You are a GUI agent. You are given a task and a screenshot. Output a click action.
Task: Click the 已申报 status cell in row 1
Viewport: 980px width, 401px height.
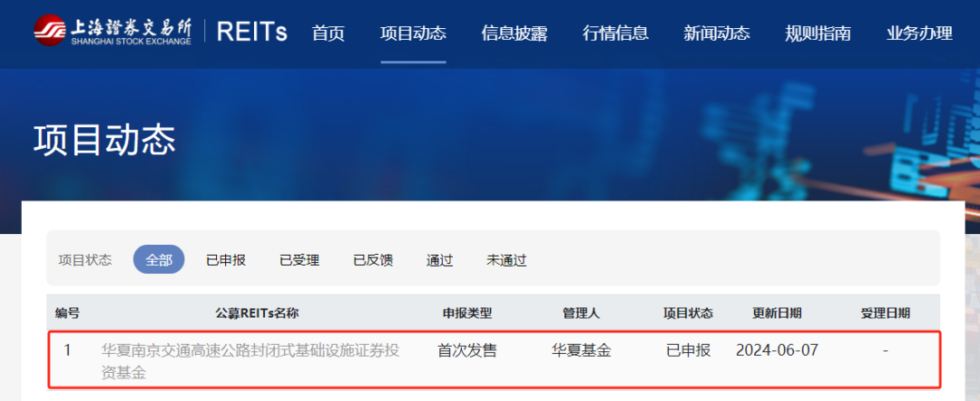(688, 350)
